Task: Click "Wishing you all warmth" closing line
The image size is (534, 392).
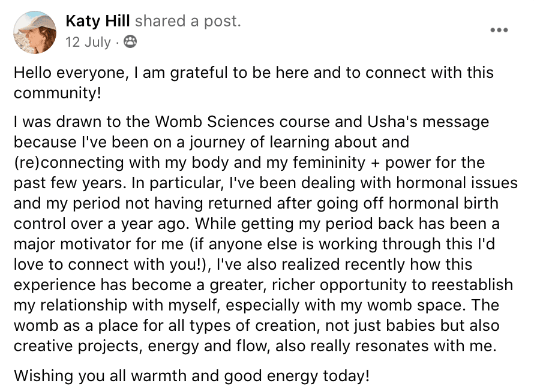Action: (x=192, y=376)
